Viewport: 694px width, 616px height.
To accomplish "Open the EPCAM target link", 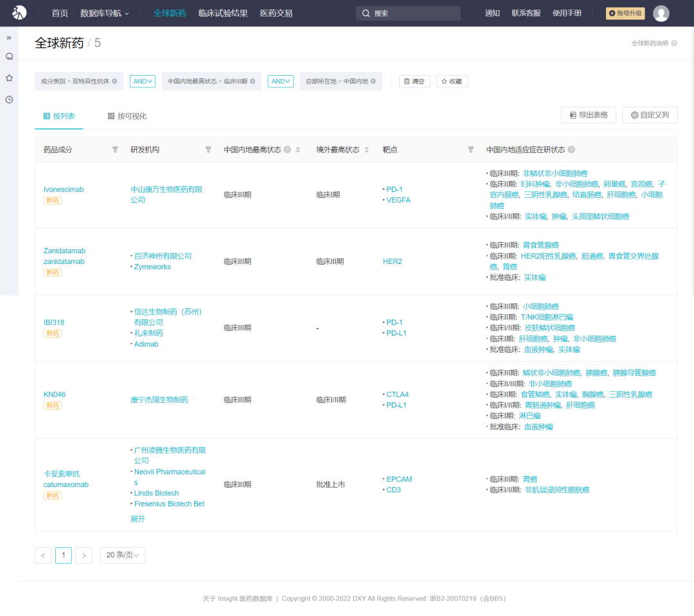I will click(x=399, y=479).
